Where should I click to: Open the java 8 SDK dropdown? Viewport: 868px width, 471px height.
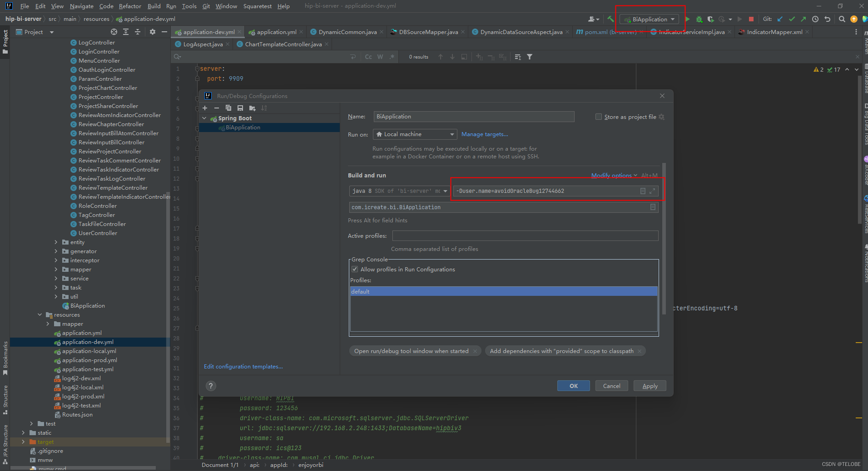399,191
